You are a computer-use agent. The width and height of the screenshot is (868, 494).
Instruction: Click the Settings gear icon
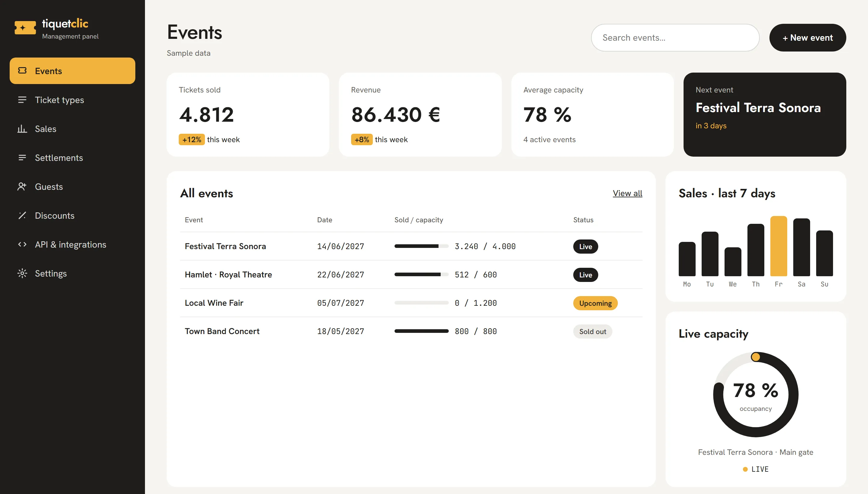22,273
